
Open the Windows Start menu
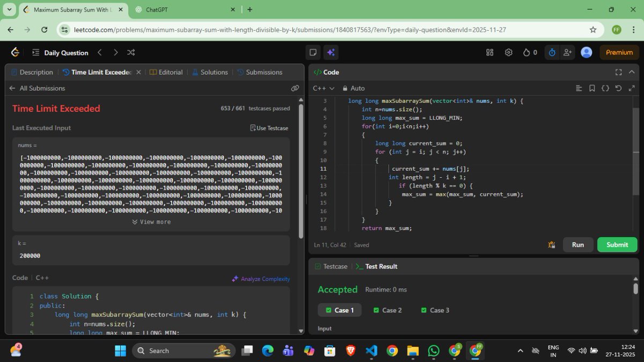(x=120, y=351)
